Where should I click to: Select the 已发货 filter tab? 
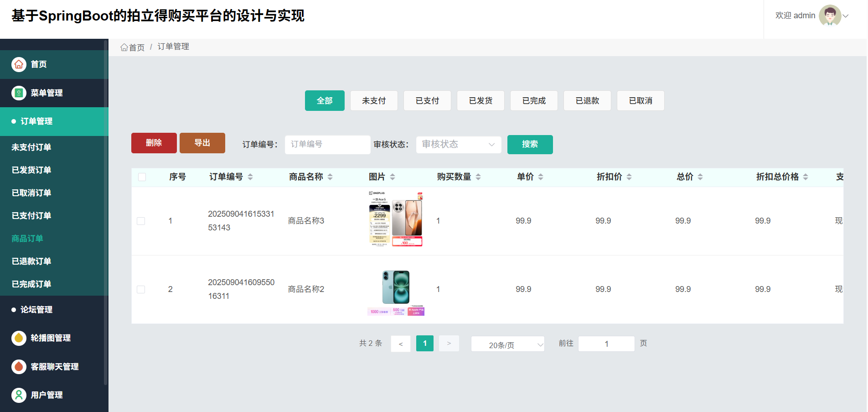pos(480,100)
